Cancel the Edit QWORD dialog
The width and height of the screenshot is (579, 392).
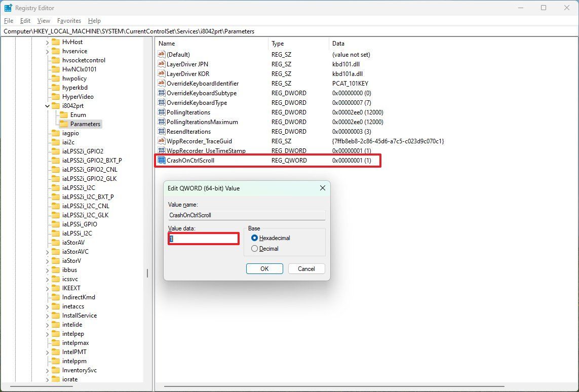pos(306,269)
